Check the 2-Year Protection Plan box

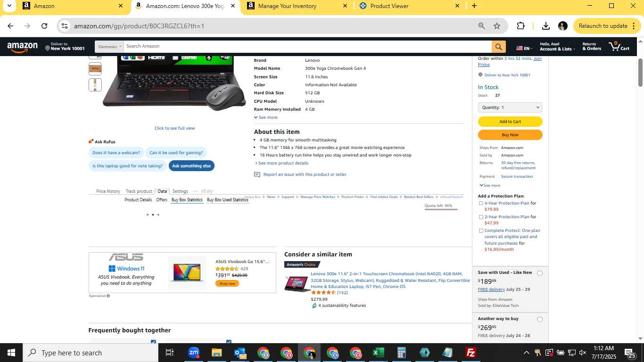point(481,217)
